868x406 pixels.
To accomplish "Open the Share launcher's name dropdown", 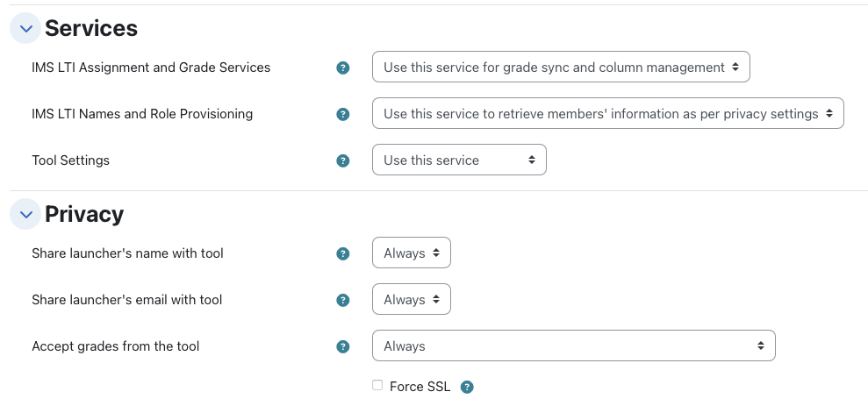I will 412,253.
